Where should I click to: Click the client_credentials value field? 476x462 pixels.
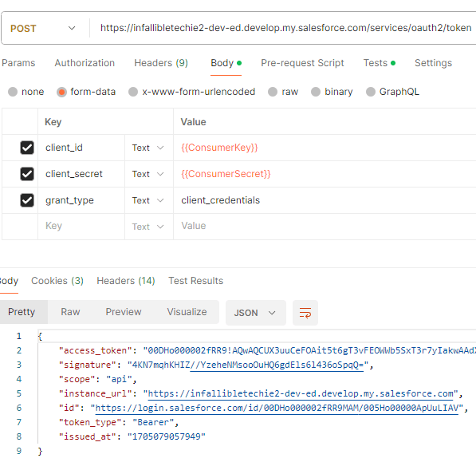[325, 200]
